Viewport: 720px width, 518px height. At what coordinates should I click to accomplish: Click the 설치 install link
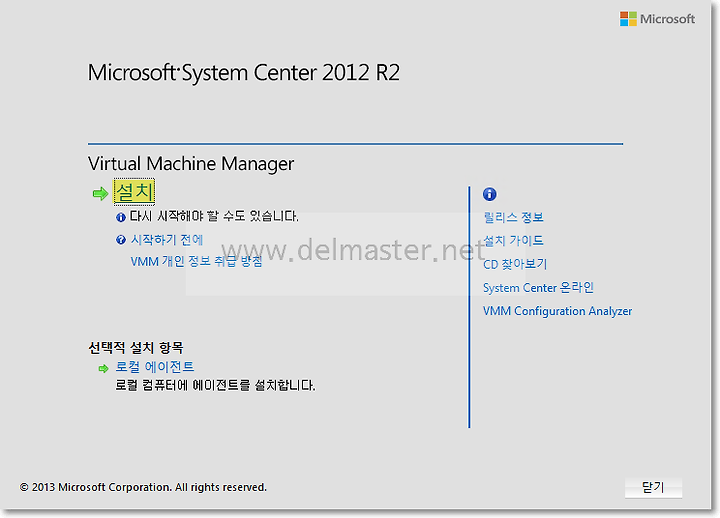(x=134, y=191)
